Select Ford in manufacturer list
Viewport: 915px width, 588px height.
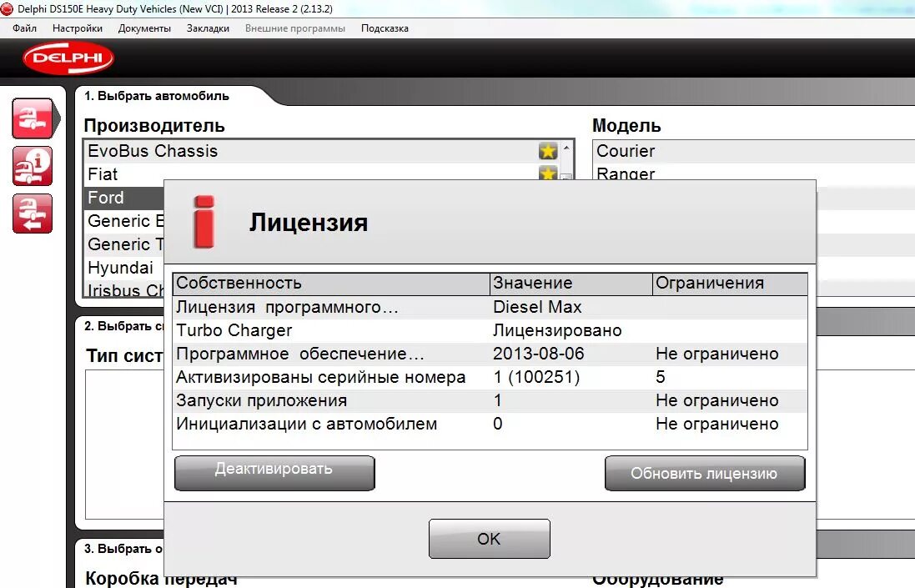[x=125, y=198]
